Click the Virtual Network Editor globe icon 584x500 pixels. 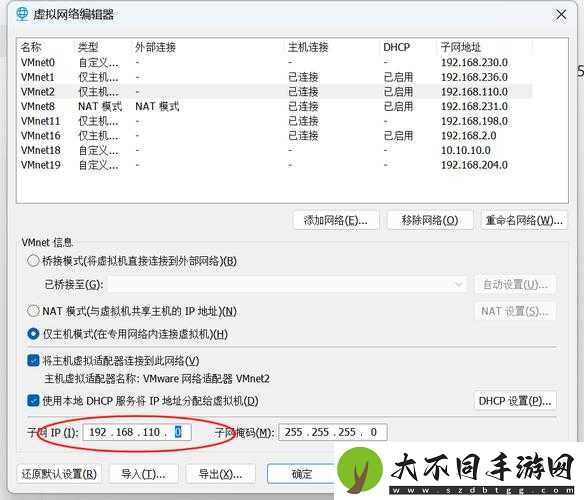tap(22, 14)
